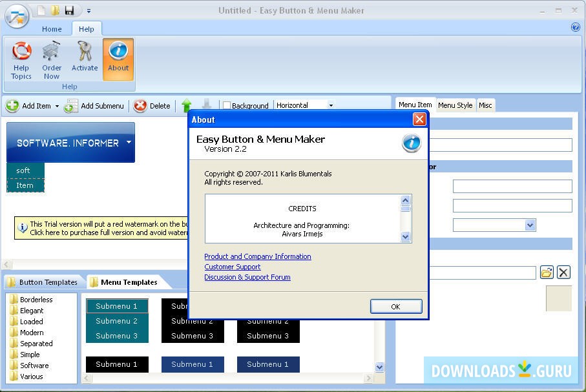Select the 'Item' submenu entry
Viewport: 586px width, 392px height.
coord(25,185)
